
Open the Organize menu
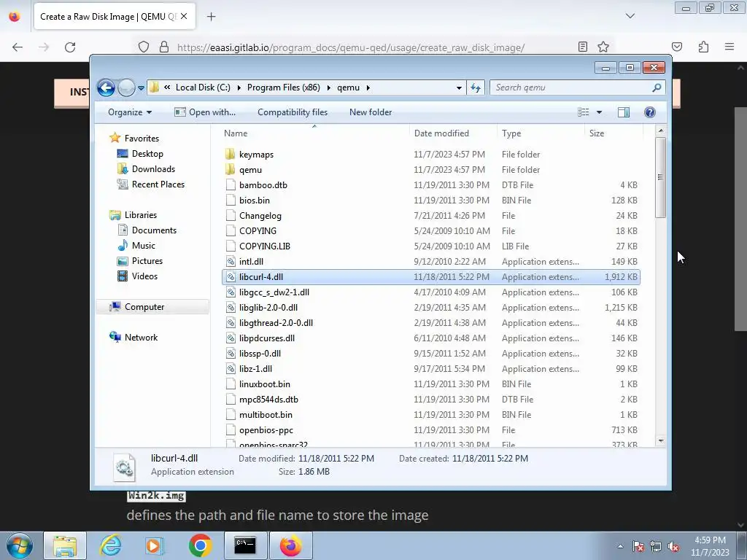(x=130, y=112)
